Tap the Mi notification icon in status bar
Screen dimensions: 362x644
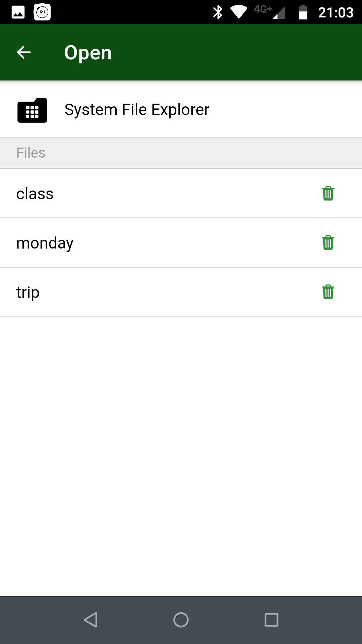42,12
